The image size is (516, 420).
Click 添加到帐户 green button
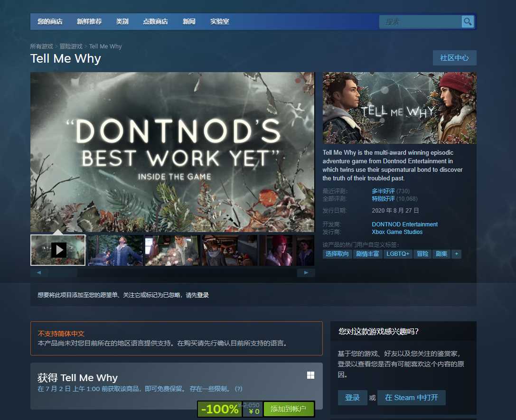[x=288, y=409]
